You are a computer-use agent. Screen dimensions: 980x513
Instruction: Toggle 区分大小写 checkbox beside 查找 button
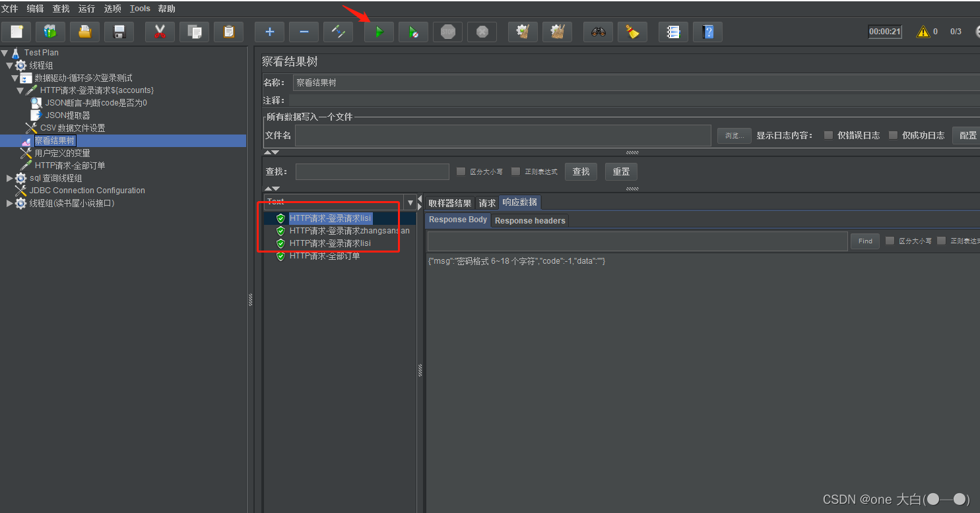tap(461, 171)
